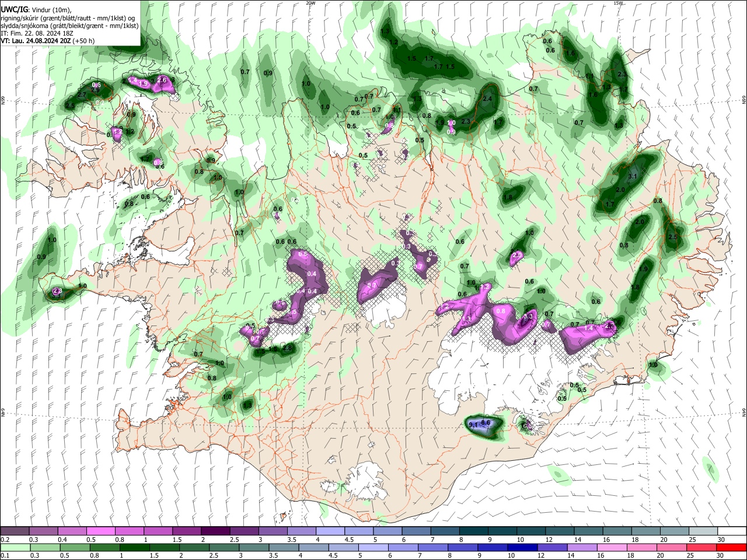Click the 3.1 precipitation value in the east
The width and height of the screenshot is (747, 560).
tap(633, 176)
